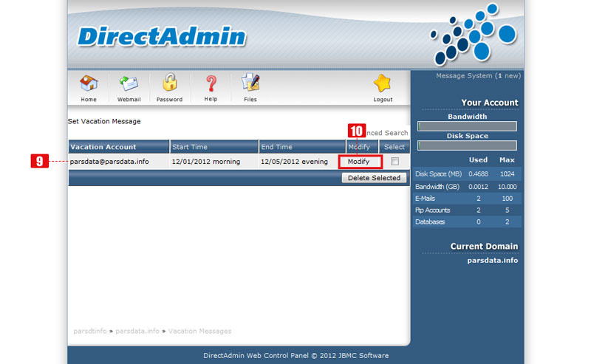Click the Disk Space usage bar
Screen dimensions: 591x364
(467, 145)
